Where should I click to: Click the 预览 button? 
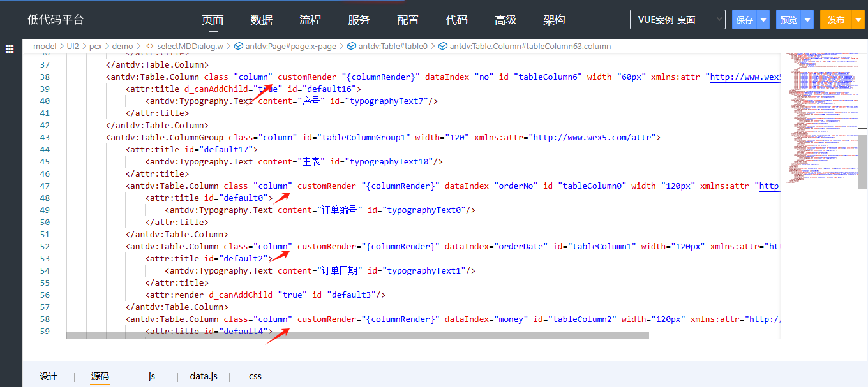[789, 20]
